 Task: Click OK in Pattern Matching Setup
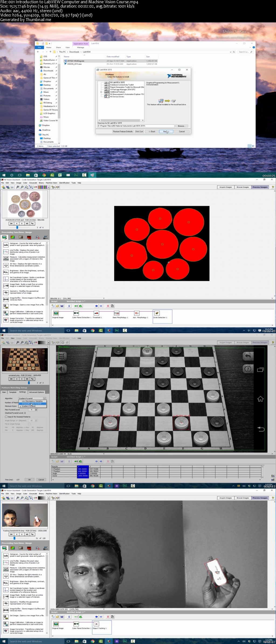29,479
